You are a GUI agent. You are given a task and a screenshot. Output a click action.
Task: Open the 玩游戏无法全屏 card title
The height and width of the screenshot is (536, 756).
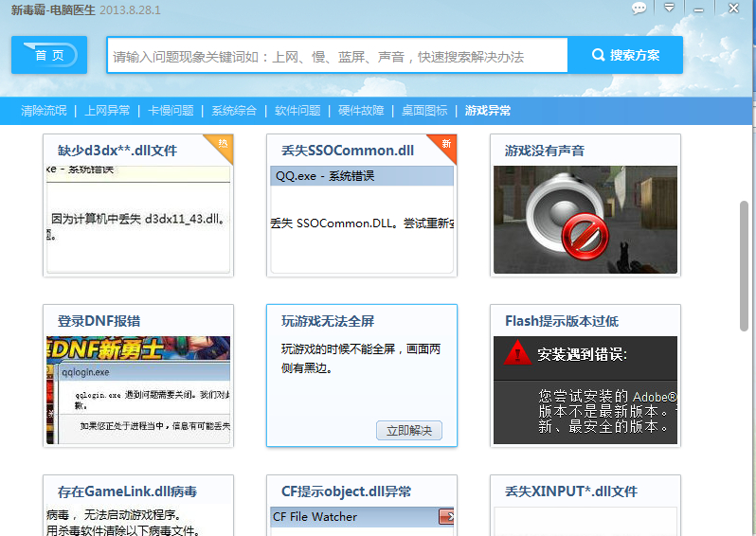click(x=328, y=321)
